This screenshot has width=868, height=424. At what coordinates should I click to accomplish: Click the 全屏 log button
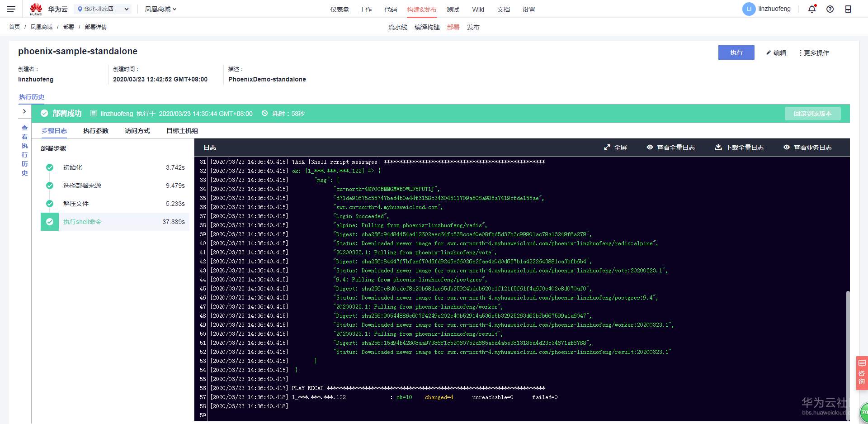tap(616, 148)
